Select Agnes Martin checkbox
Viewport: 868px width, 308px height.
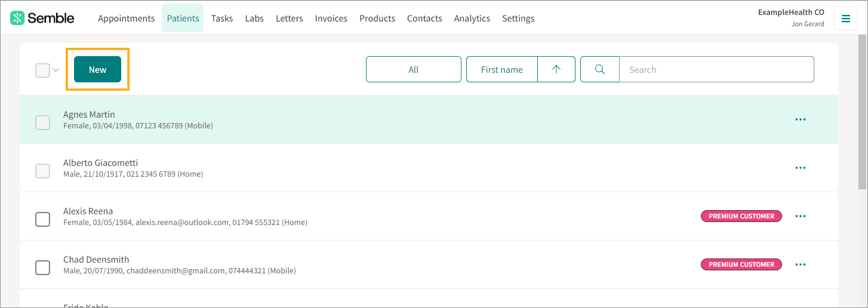coord(42,122)
